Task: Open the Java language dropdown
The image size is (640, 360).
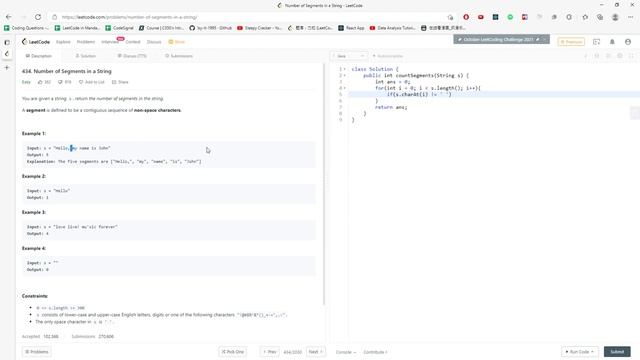Action: coord(349,56)
